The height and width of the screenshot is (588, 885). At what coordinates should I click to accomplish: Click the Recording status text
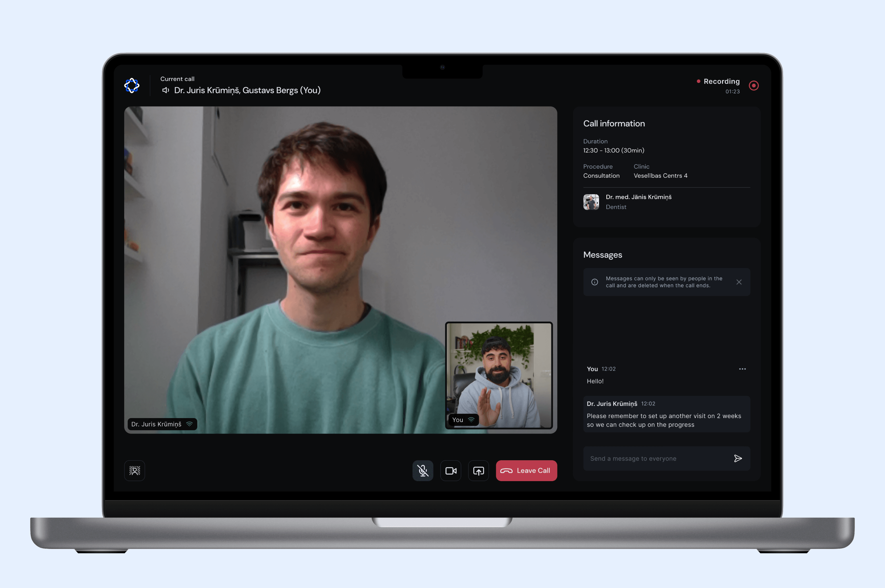(721, 81)
